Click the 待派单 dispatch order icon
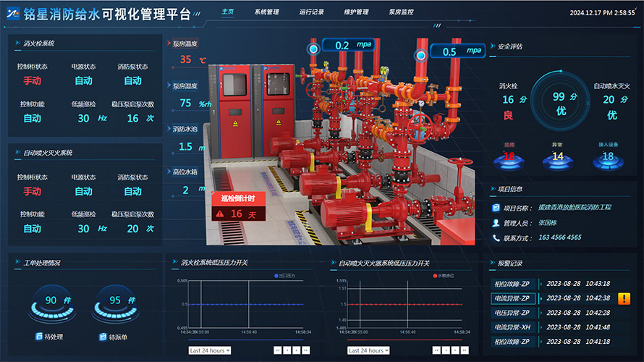This screenshot has width=644, height=362. [x=103, y=337]
